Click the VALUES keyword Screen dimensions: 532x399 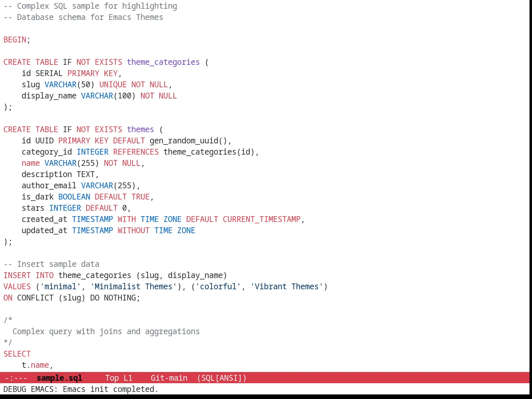pyautogui.click(x=17, y=286)
